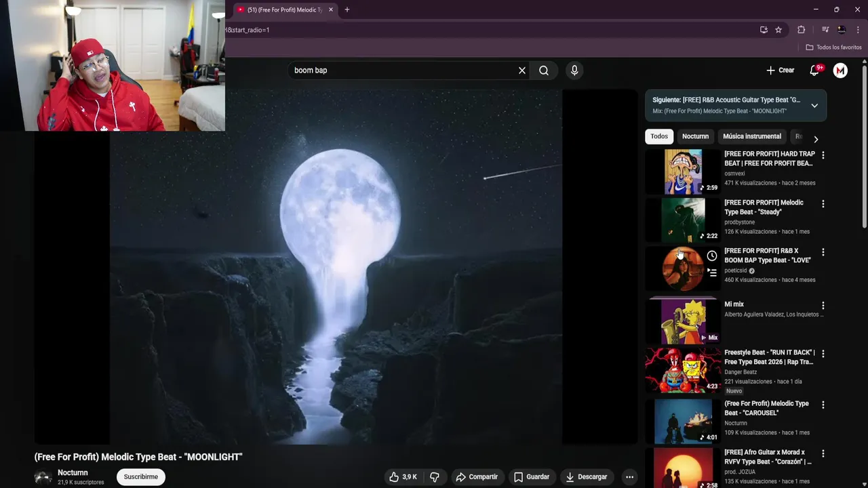Image resolution: width=868 pixels, height=488 pixels.
Task: Open 'R&B X BOOM BAP Type Beat' title
Action: coord(768,256)
